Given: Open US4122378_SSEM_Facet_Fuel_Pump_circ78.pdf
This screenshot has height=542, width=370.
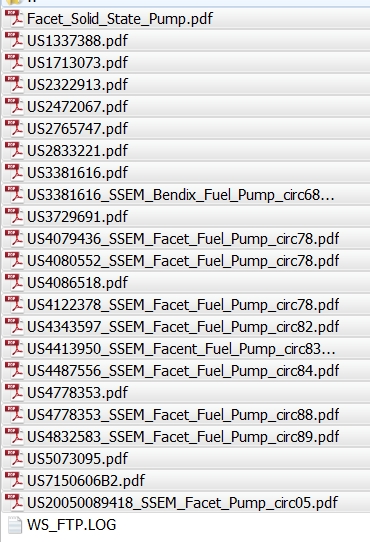Looking at the screenshot, I should pos(186,305).
